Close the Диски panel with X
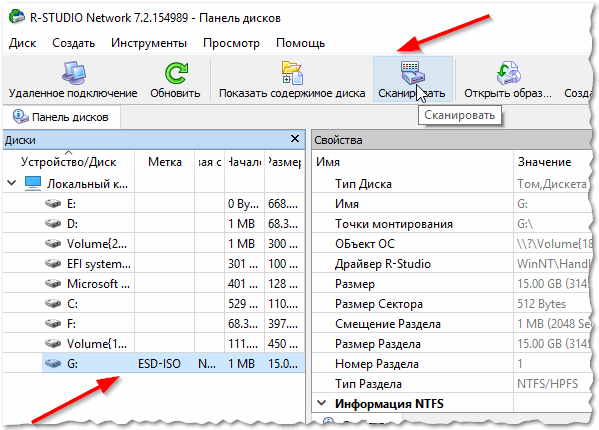This screenshot has width=599, height=430. click(295, 139)
